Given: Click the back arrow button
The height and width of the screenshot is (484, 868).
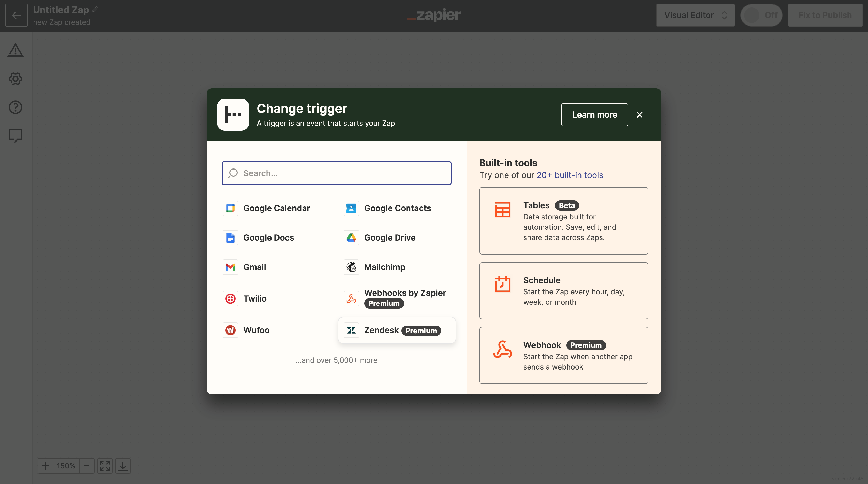Looking at the screenshot, I should pyautogui.click(x=16, y=15).
